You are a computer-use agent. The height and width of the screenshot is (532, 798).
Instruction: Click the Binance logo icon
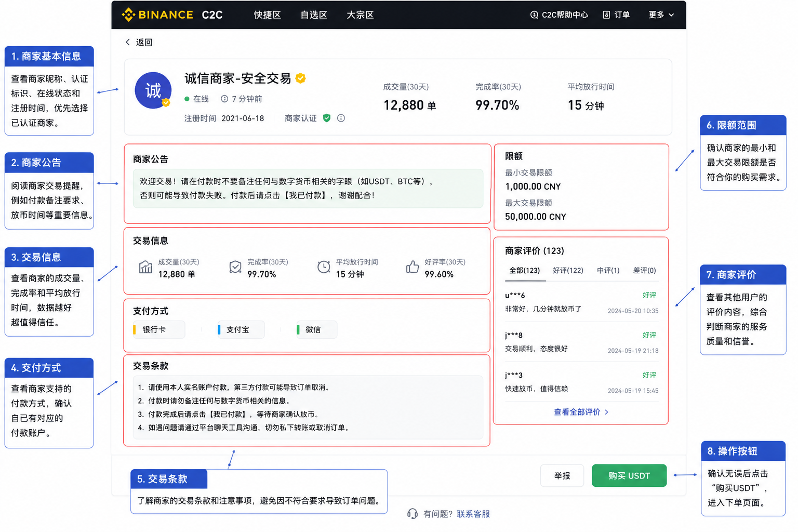coord(128,15)
